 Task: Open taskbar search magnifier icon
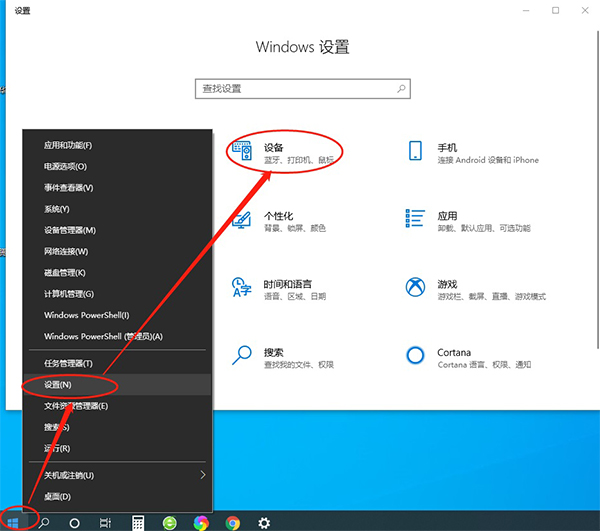44,523
